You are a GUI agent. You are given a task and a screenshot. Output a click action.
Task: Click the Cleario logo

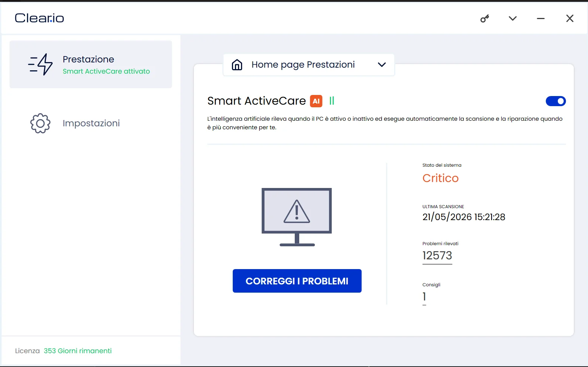click(39, 18)
